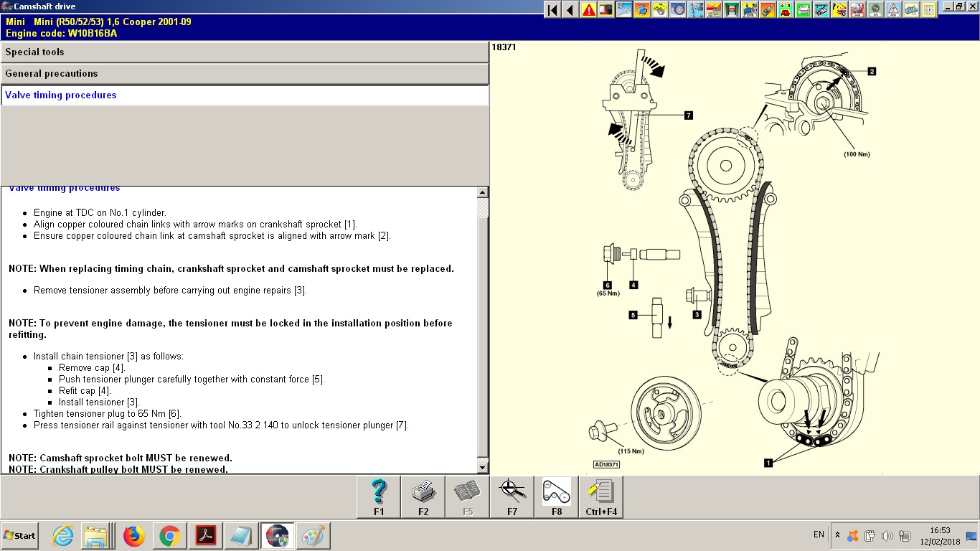The width and height of the screenshot is (980, 551).
Task: Open the SRS airbag toolbar icon
Action: (x=857, y=10)
